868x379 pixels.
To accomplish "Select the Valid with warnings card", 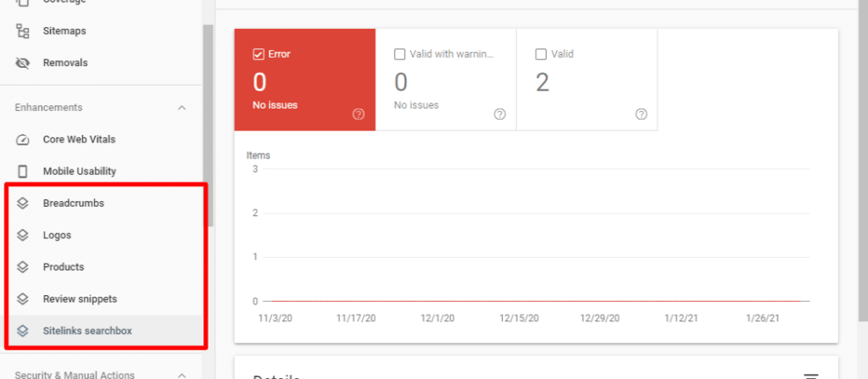I will (x=446, y=80).
